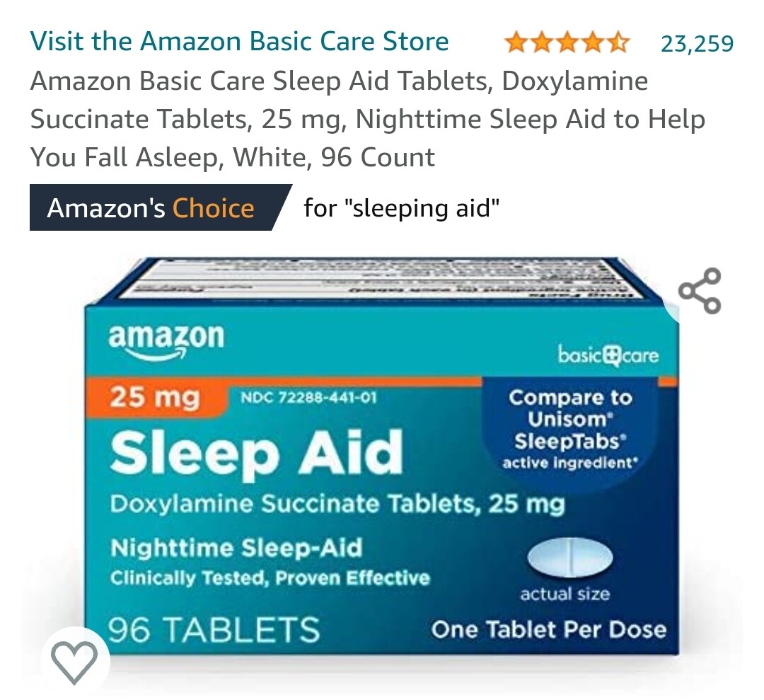Open the large Sleep Aid product photo

click(x=381, y=457)
